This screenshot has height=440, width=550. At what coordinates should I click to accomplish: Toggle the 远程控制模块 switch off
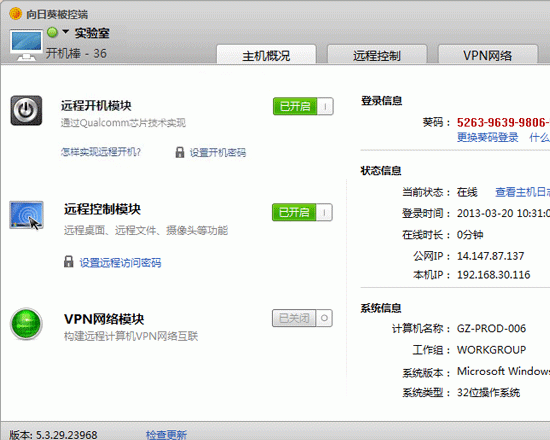point(302,212)
